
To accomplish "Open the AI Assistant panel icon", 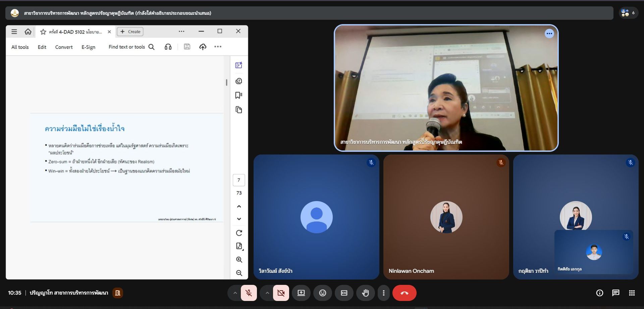I will [238, 65].
